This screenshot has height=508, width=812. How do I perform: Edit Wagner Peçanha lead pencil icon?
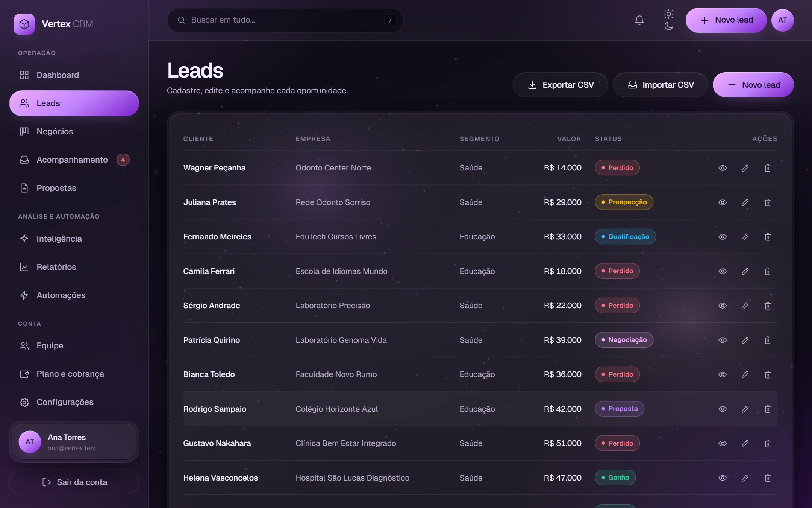click(745, 168)
